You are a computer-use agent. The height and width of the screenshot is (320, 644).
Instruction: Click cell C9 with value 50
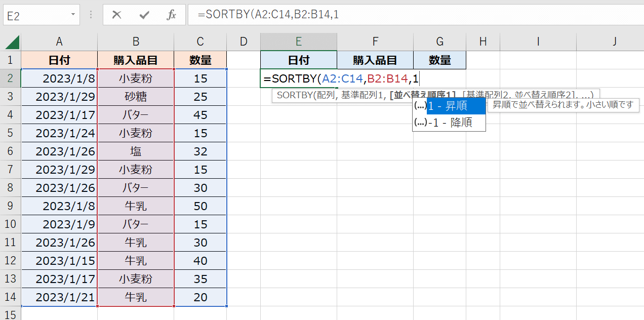[x=200, y=206]
